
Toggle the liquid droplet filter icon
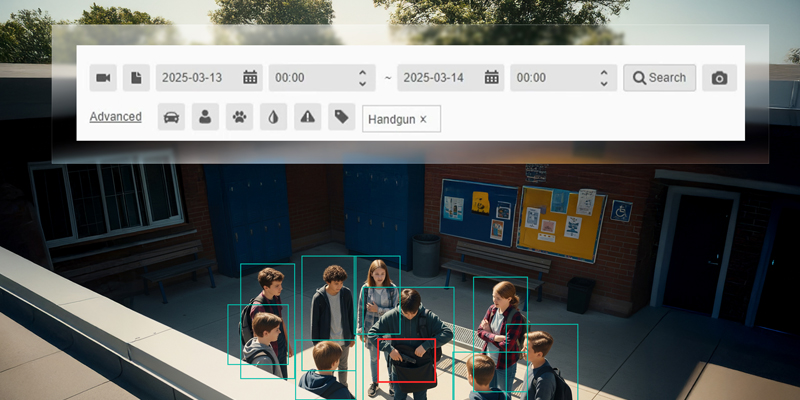(x=273, y=117)
